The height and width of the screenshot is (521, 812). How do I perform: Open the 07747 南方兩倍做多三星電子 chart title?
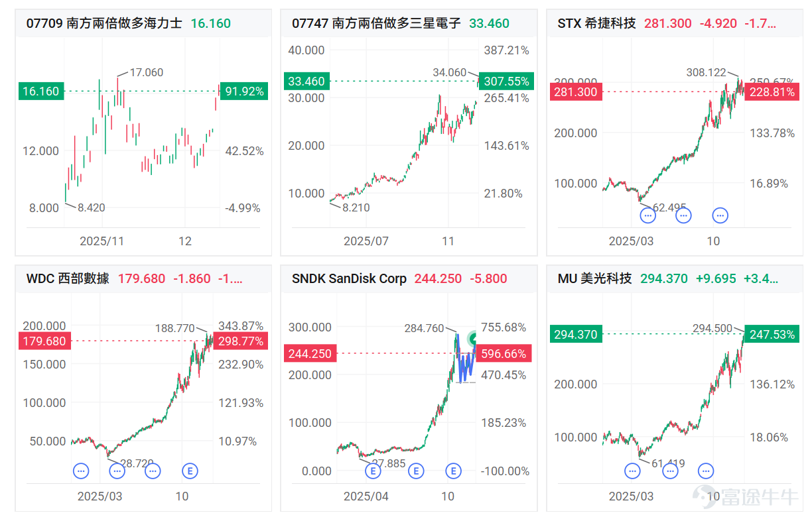click(x=376, y=23)
